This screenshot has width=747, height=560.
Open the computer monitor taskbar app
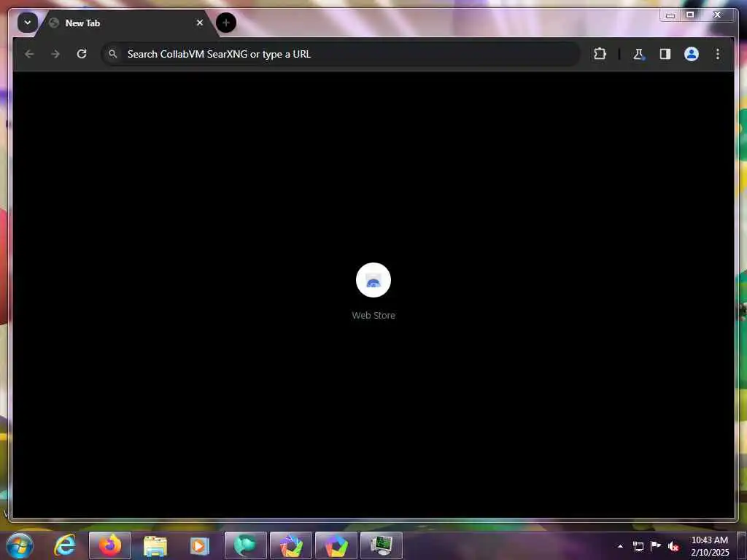click(382, 545)
